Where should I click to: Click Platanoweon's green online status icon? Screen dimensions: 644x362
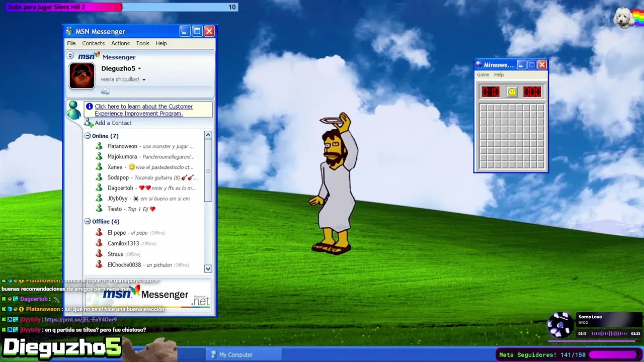pyautogui.click(x=99, y=146)
